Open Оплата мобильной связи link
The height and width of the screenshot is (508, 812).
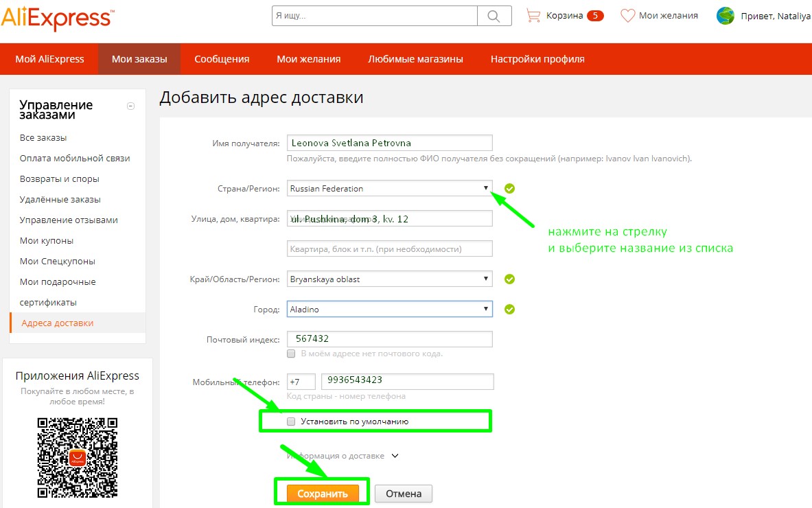point(75,159)
